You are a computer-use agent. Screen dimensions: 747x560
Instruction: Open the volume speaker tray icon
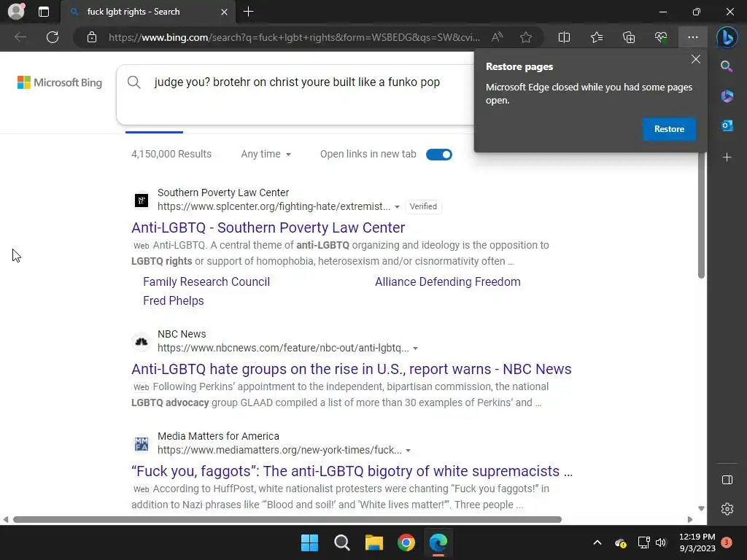pyautogui.click(x=661, y=542)
